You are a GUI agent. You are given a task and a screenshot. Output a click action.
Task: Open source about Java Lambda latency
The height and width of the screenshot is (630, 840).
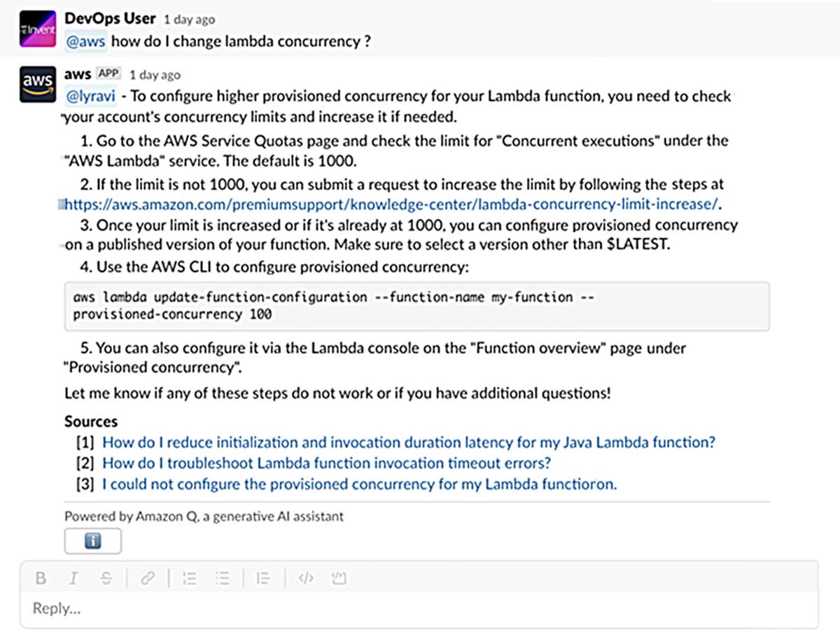click(409, 442)
